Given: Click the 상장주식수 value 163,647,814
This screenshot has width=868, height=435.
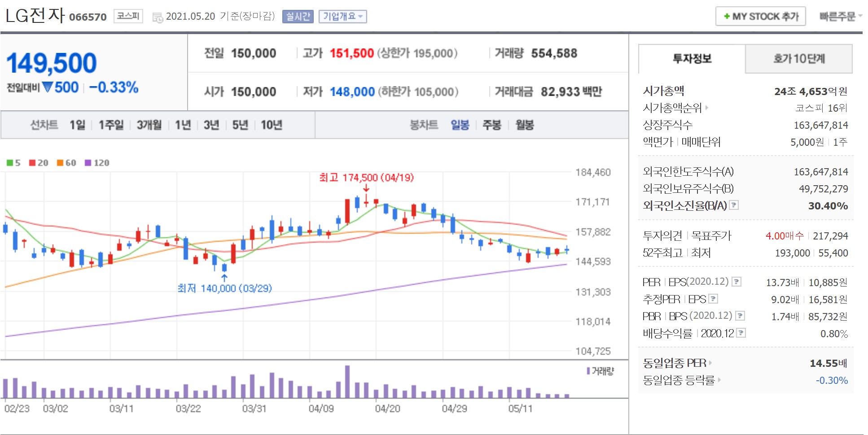Looking at the screenshot, I should coord(821,125).
